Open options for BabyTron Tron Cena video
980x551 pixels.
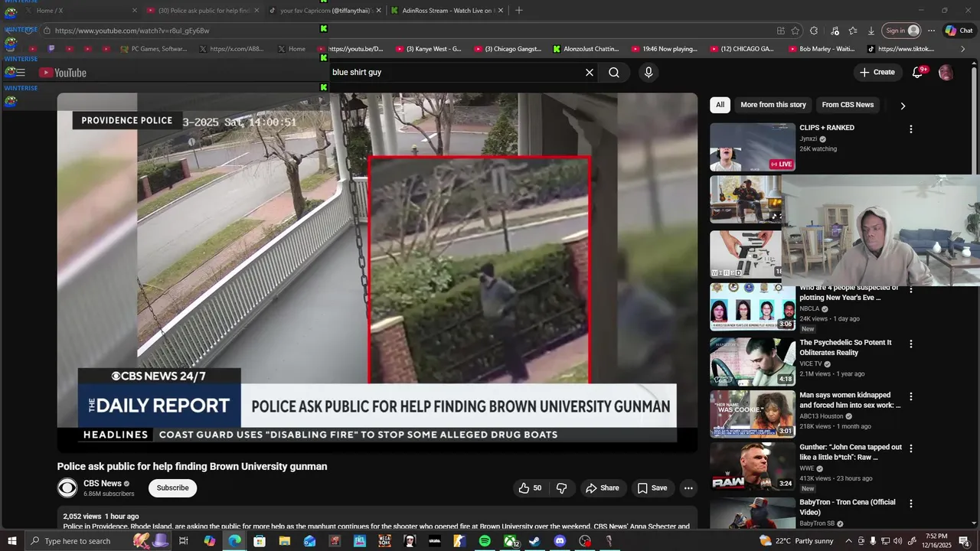coord(911,504)
